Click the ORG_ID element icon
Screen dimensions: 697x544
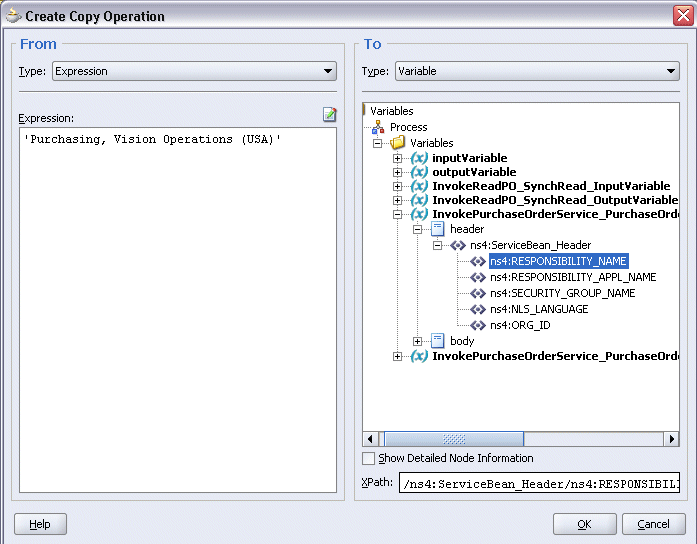[478, 325]
